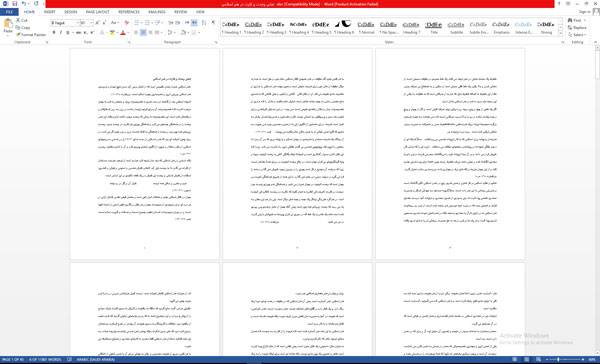Image resolution: width=600 pixels, height=364 pixels.
Task: Expand the Styles gallery more arrow
Action: coord(561,34)
